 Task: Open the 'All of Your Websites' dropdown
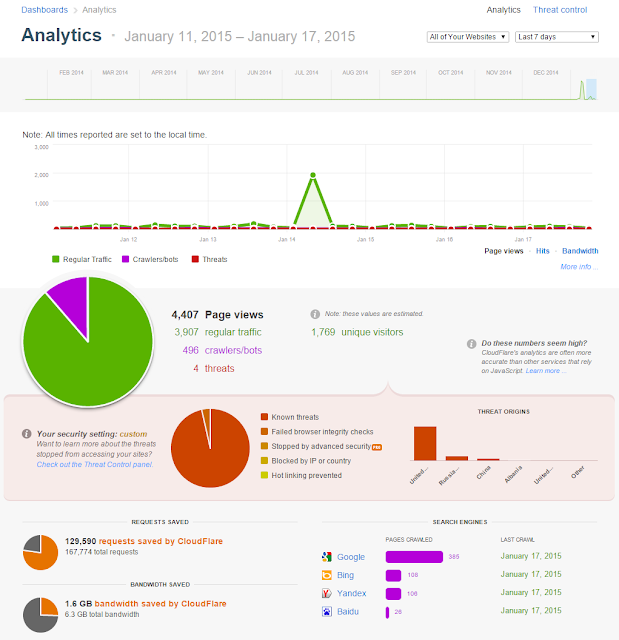click(x=468, y=37)
